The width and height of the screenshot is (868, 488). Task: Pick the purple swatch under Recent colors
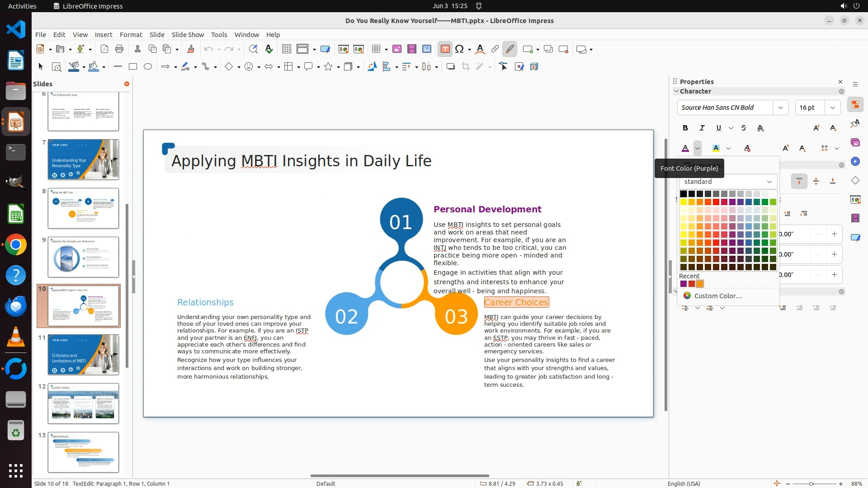point(684,284)
